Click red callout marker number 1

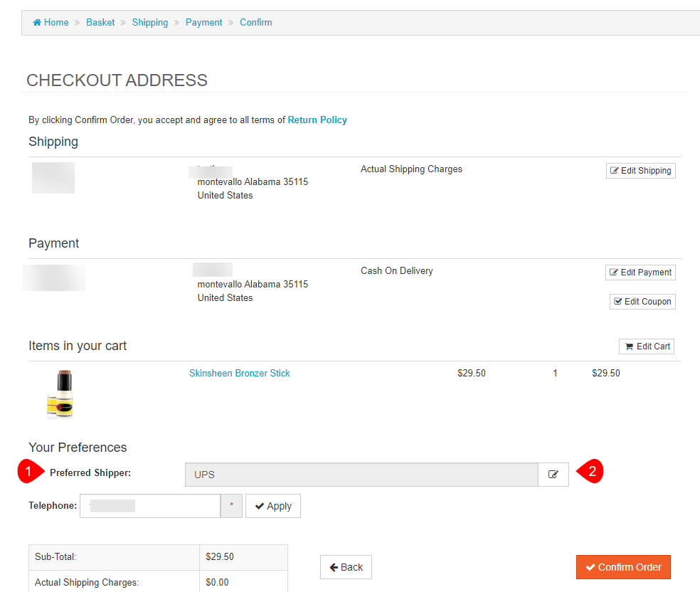pyautogui.click(x=28, y=472)
